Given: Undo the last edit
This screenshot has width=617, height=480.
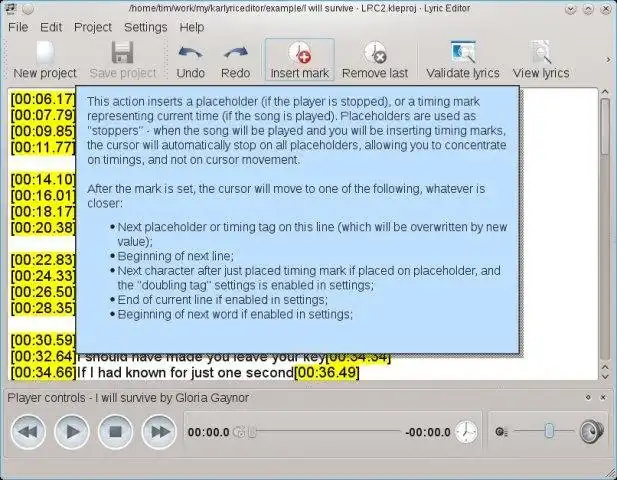Looking at the screenshot, I should [x=190, y=60].
